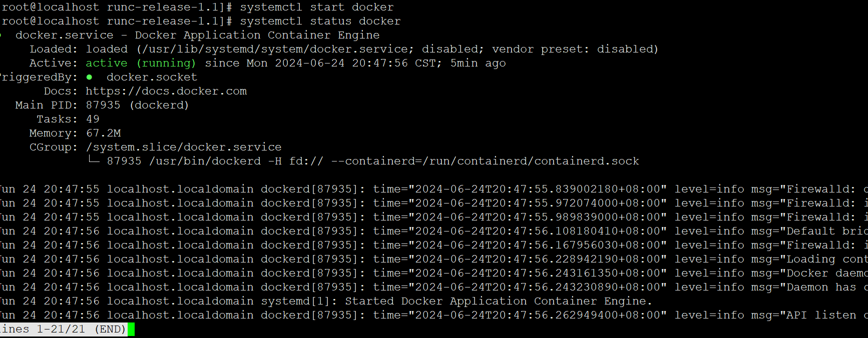Click the tree branch symbol before 87935
The width and height of the screenshot is (868, 338).
(x=94, y=160)
